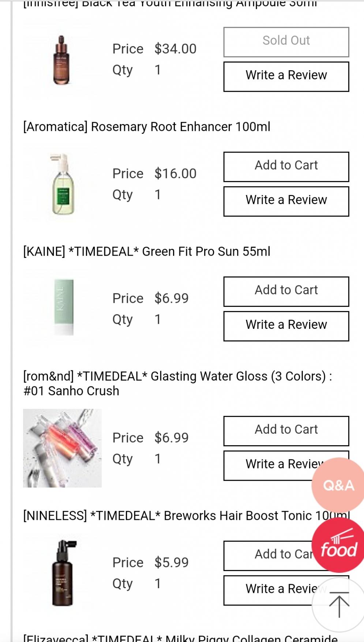The height and width of the screenshot is (642, 364).
Task: View the KAINE Green Fit Sun image
Action: (x=64, y=307)
